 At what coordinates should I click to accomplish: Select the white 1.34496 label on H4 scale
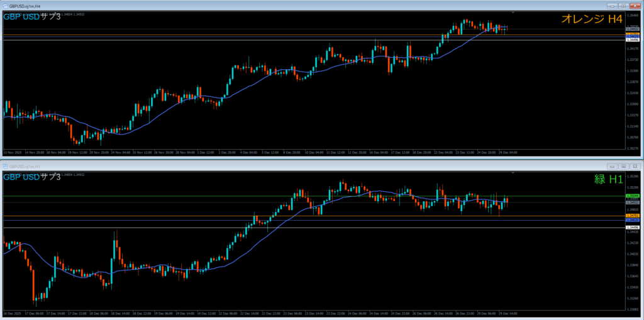click(632, 40)
